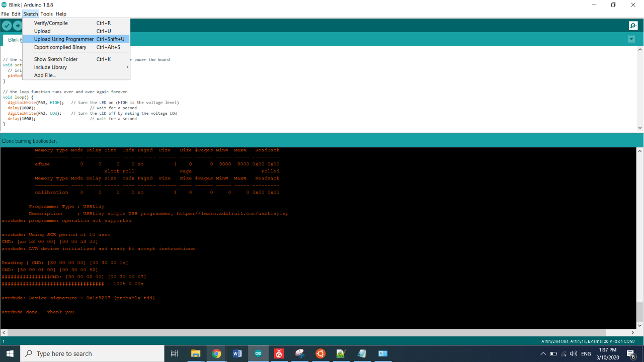This screenshot has width=644, height=362.
Task: Choose Export compiled Binary
Action: 76,47
